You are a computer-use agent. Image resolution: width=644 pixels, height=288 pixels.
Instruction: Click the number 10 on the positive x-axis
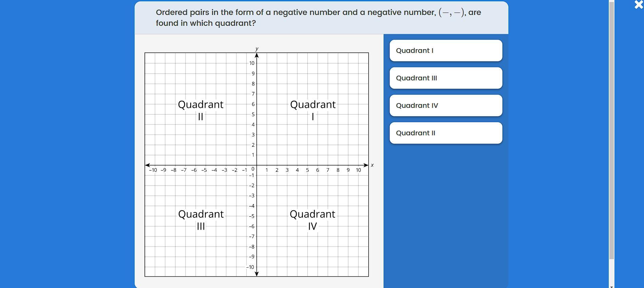coord(358,170)
